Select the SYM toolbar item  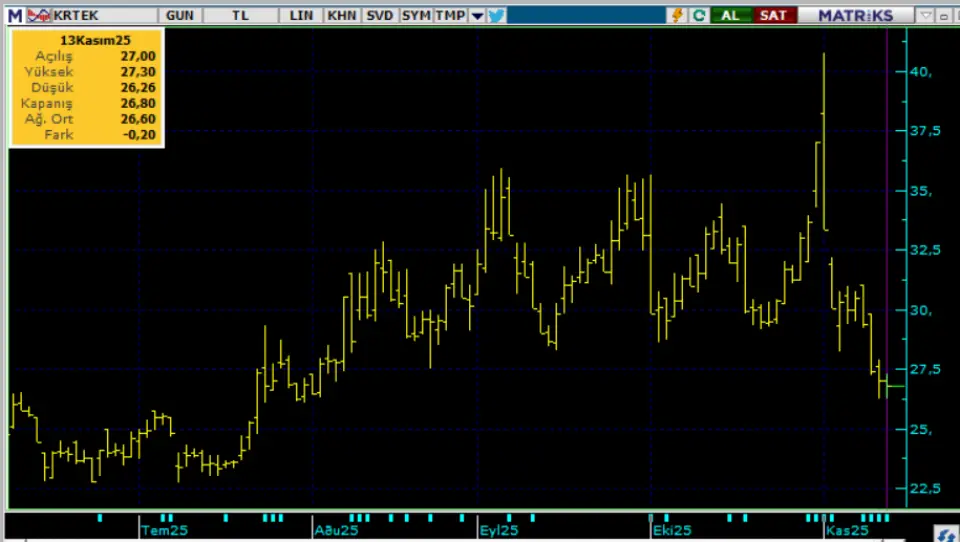[x=416, y=15]
